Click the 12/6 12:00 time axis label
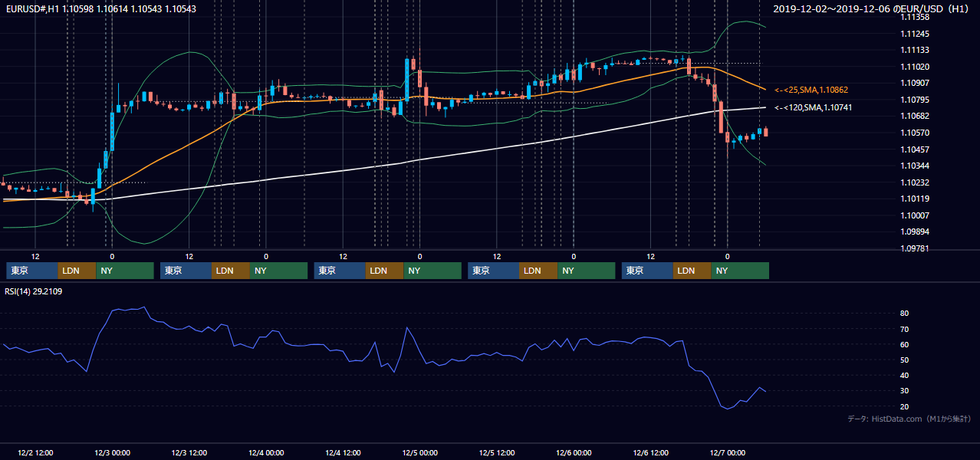The width and height of the screenshot is (980, 460). pos(650,452)
